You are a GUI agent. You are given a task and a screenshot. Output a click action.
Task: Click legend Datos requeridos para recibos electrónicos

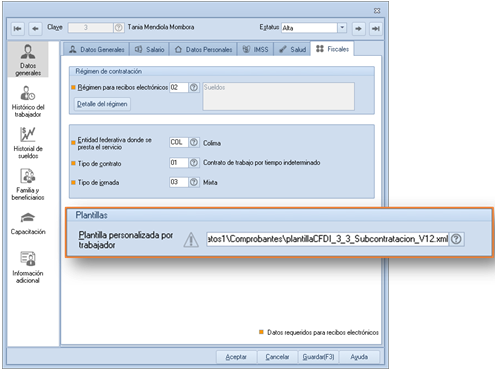coord(323,332)
